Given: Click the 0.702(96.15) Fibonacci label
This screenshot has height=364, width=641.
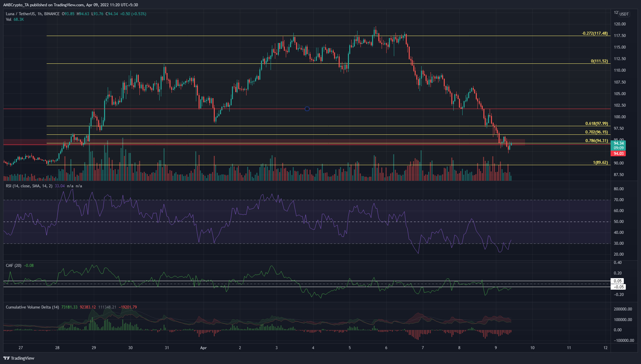Looking at the screenshot, I should [596, 132].
